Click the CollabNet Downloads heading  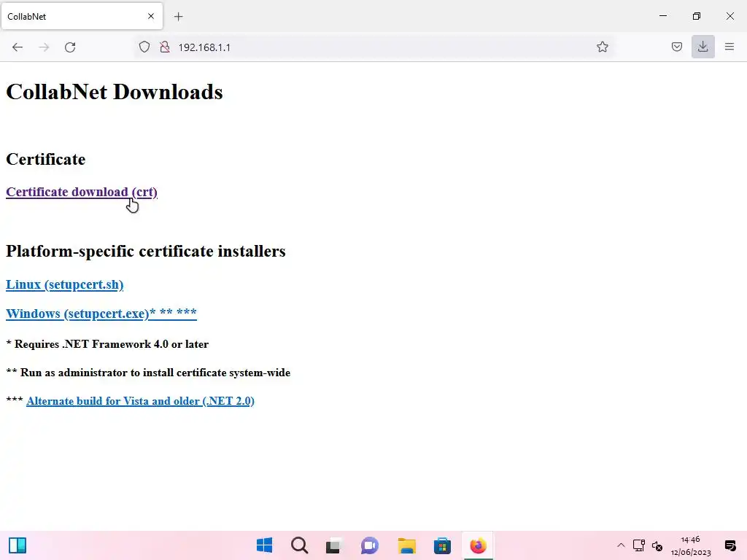pos(115,92)
